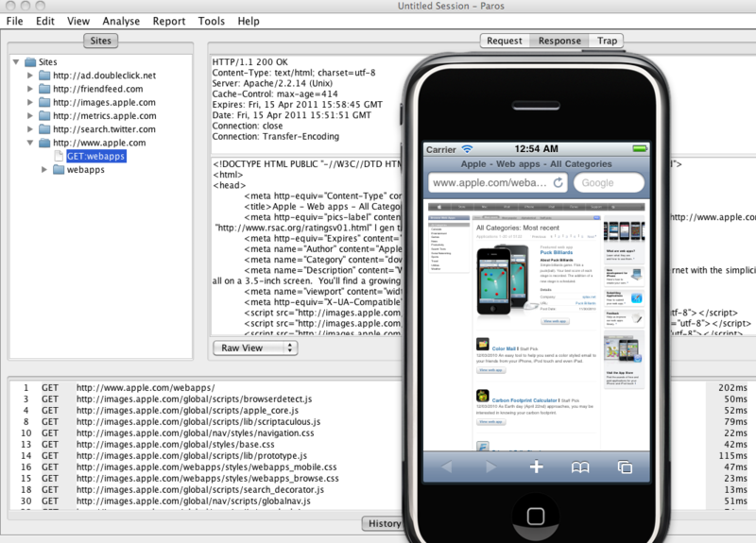
Task: Open the Carbon Footprint Calculator link
Action: coord(524,400)
